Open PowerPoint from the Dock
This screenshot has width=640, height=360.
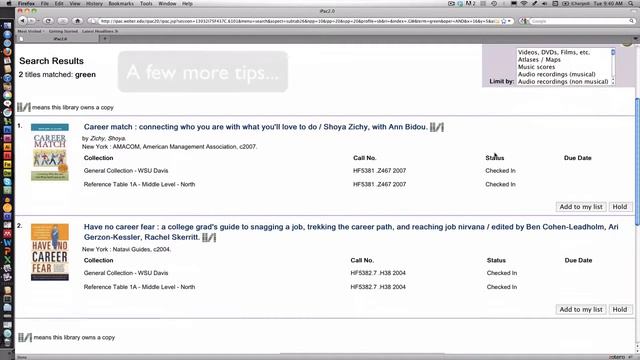(7, 251)
